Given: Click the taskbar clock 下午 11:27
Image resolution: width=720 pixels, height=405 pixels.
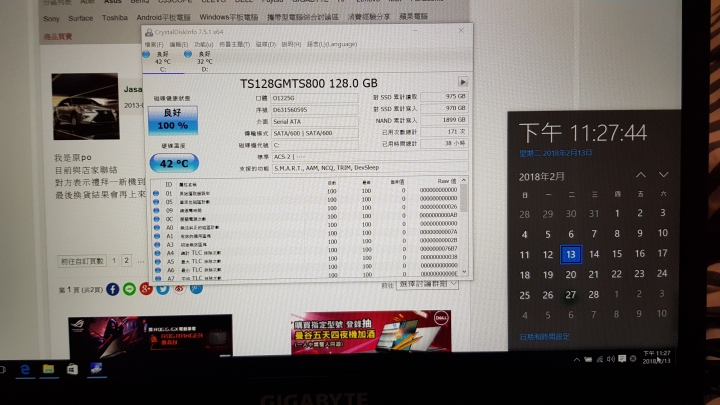Looking at the screenshot, I should 657,357.
